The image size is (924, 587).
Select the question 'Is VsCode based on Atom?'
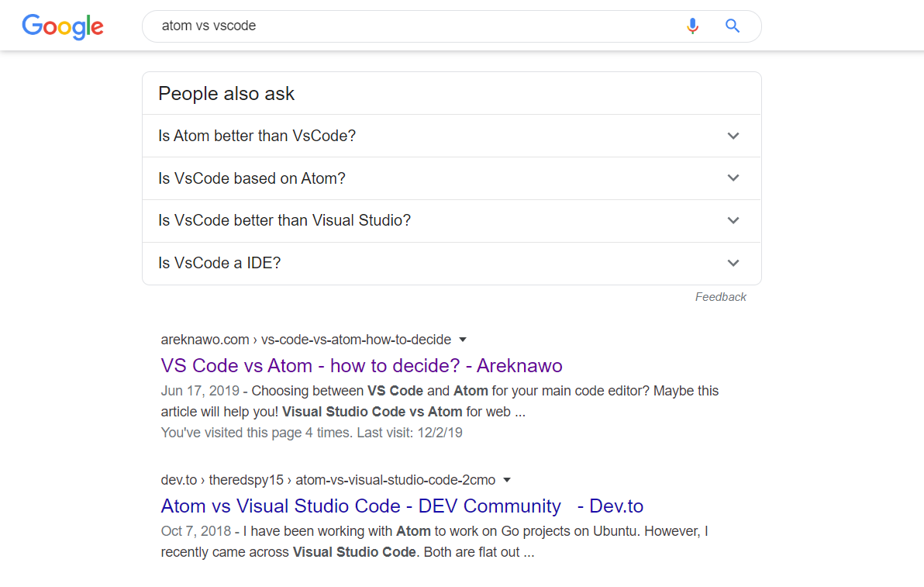(x=252, y=178)
